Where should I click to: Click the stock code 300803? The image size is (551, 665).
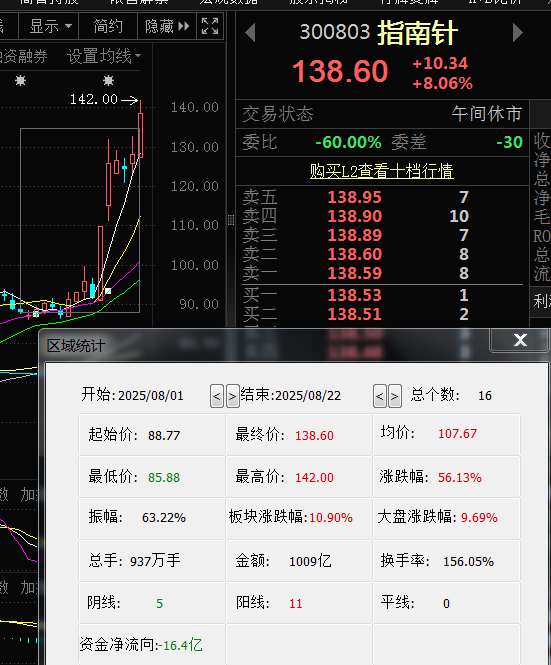click(x=335, y=32)
